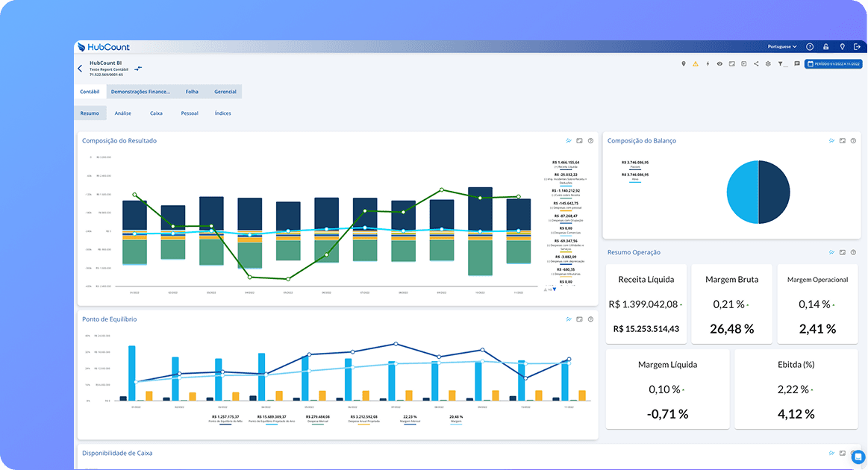Expand the Disponibilidade de Caixa panel
This screenshot has width=868, height=470.
pyautogui.click(x=843, y=454)
